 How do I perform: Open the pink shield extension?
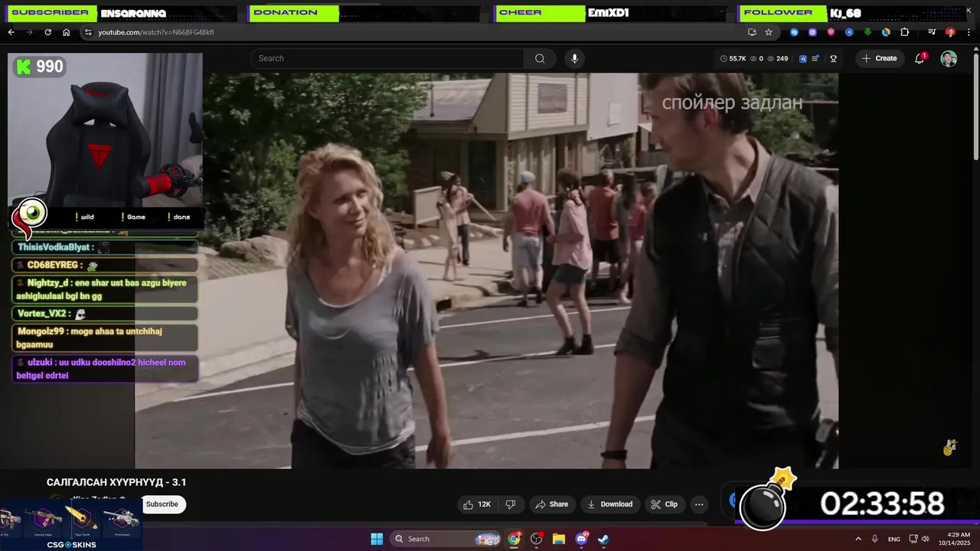tap(831, 32)
